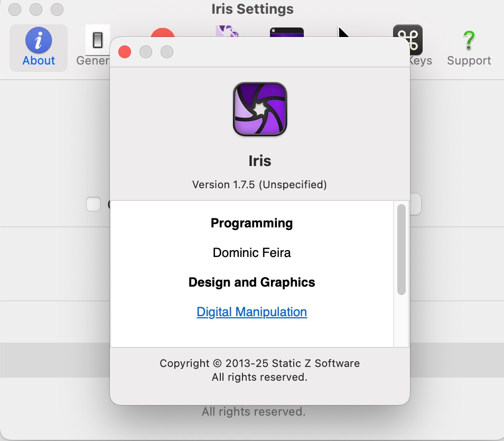This screenshot has height=441, width=504.
Task: Select the General tab icon
Action: click(x=97, y=40)
